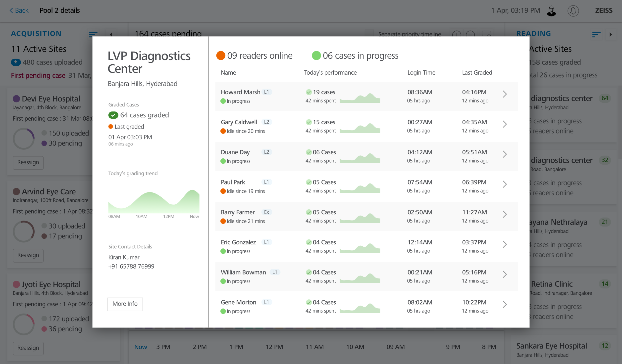Click the uploaded cases cloud icon
The width and height of the screenshot is (622, 364).
click(x=16, y=62)
